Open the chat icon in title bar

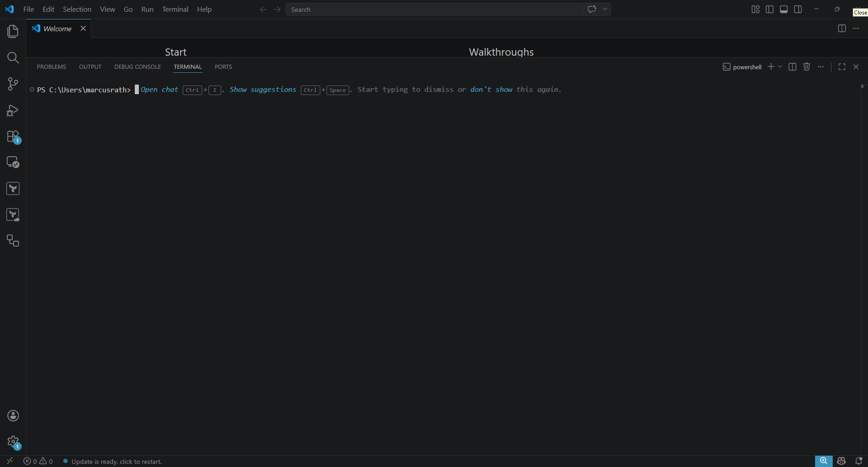pyautogui.click(x=592, y=9)
